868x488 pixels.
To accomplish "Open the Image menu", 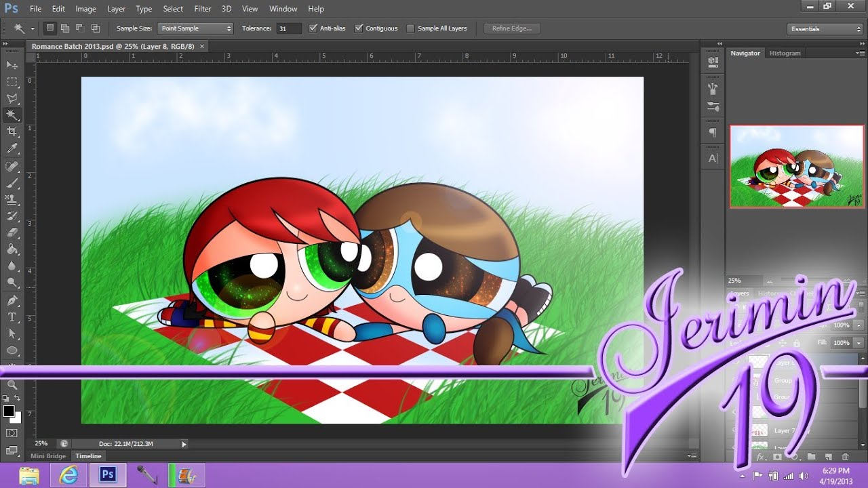I will pos(85,9).
